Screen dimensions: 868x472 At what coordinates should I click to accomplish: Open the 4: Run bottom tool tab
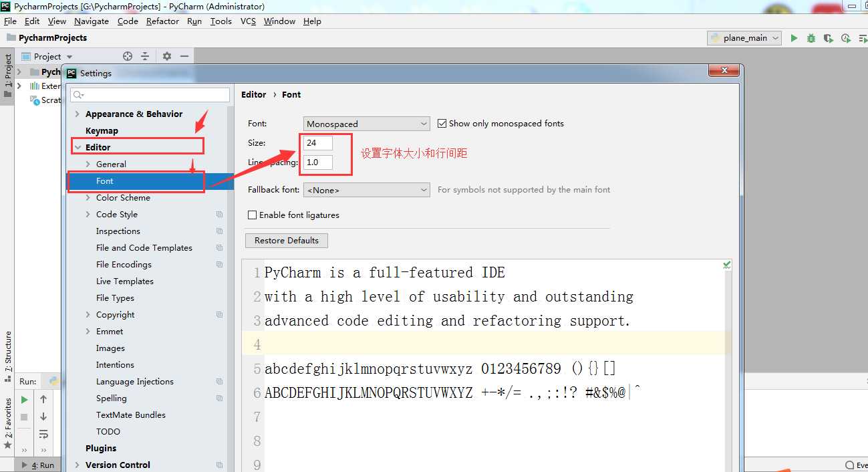[x=39, y=465]
